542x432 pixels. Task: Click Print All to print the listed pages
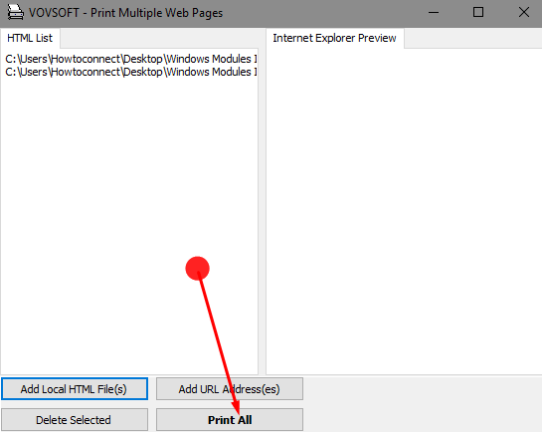[x=230, y=420]
